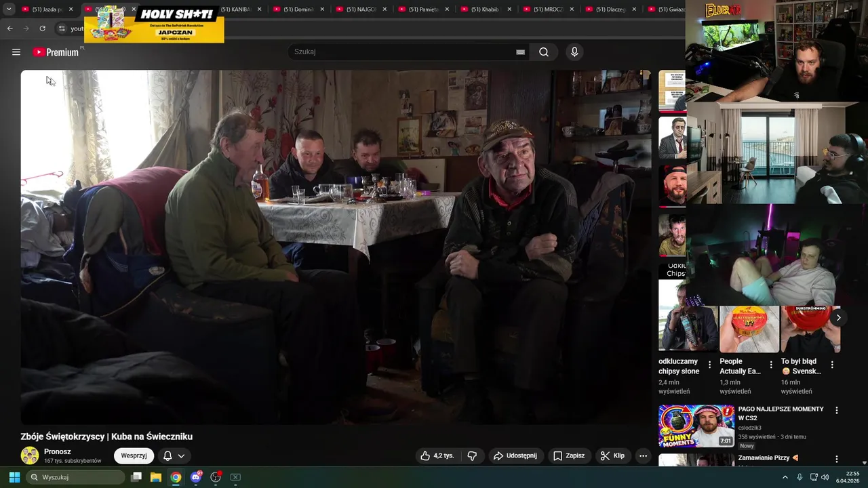This screenshot has height=488, width=868.
Task: Open options for Zamawianie Pizzy video
Action: [836, 460]
